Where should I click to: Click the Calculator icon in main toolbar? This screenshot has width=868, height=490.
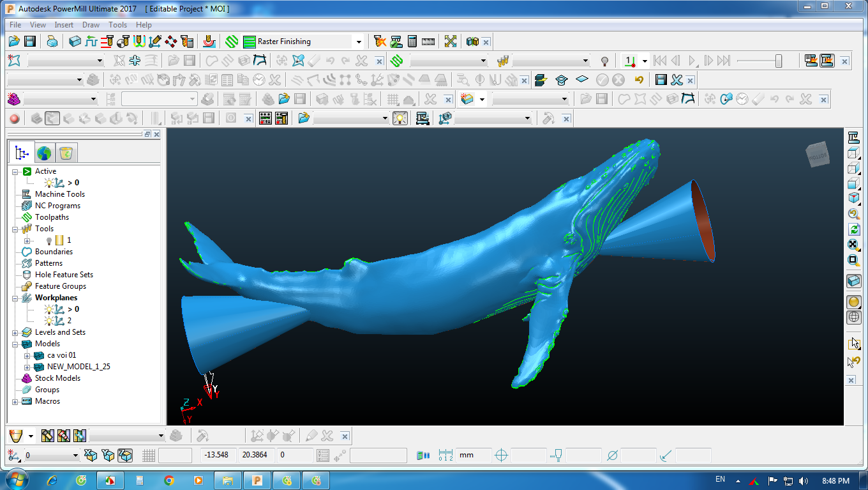[412, 42]
